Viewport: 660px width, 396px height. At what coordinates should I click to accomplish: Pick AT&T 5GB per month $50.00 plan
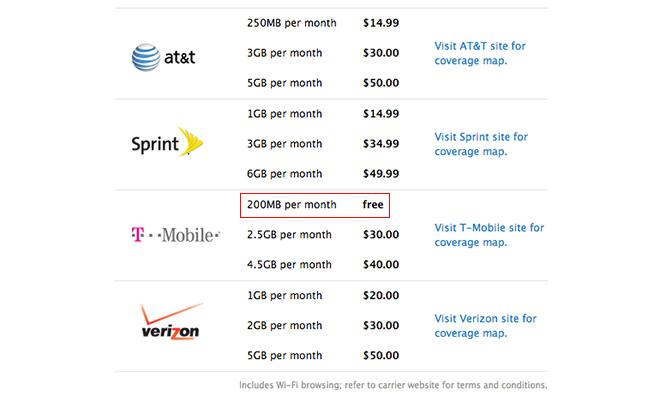(323, 83)
